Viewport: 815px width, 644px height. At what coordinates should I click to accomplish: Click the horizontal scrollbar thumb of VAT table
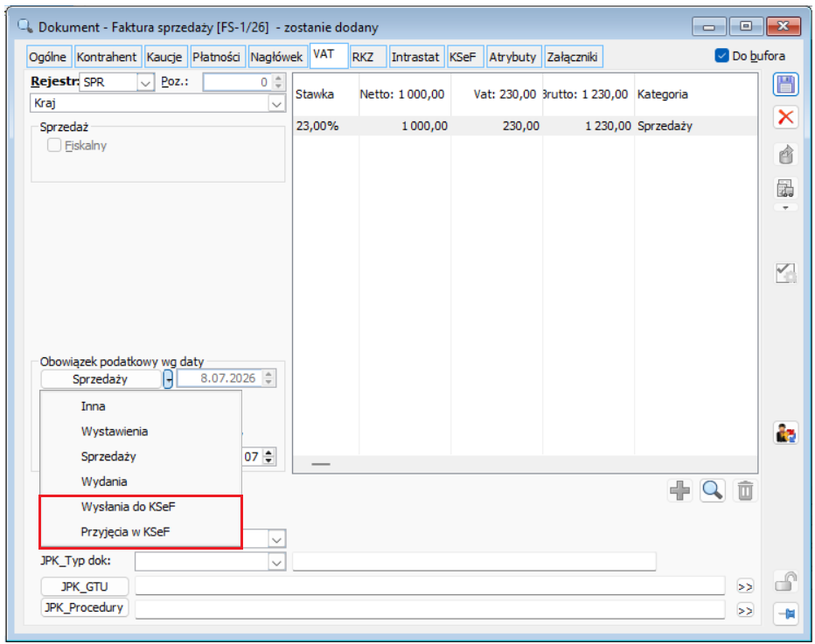click(321, 464)
